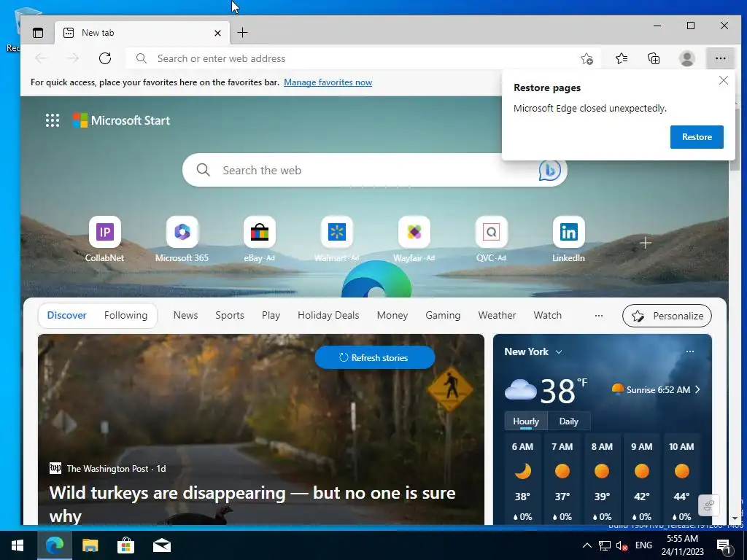The image size is (747, 560).
Task: Dismiss the Restore pages popup
Action: click(723, 80)
